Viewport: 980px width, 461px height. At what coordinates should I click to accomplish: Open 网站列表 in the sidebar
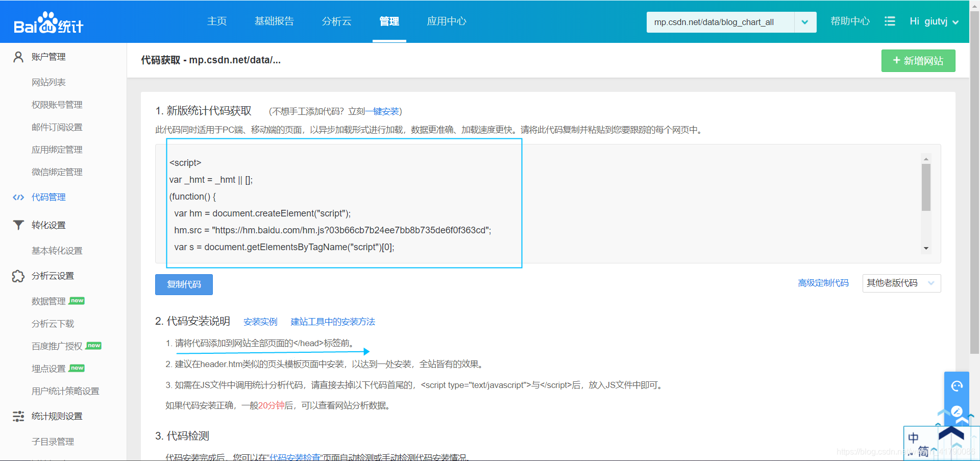pyautogui.click(x=48, y=82)
